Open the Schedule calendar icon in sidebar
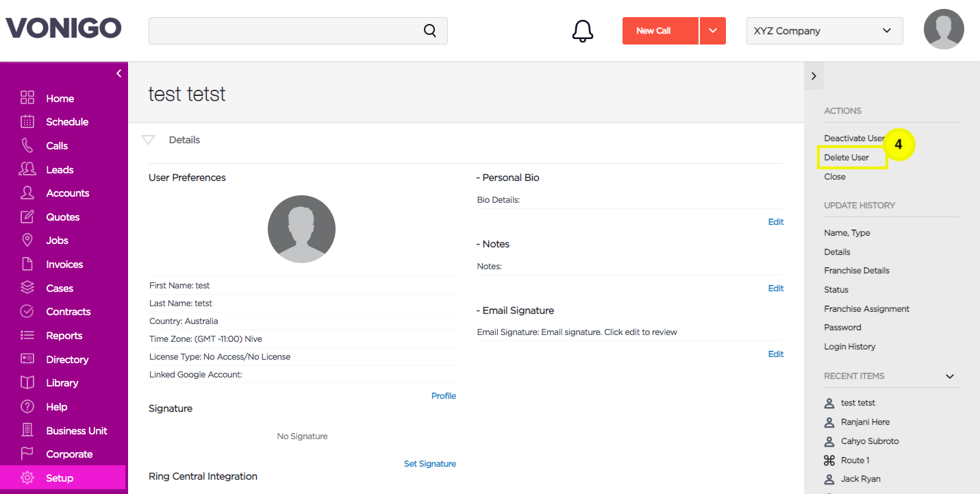The height and width of the screenshot is (494, 980). click(27, 122)
